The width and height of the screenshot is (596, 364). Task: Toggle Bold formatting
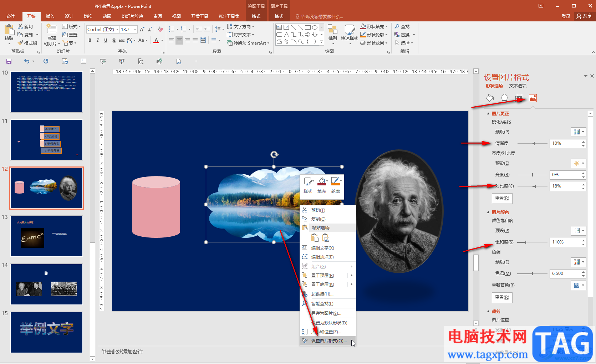click(x=90, y=40)
